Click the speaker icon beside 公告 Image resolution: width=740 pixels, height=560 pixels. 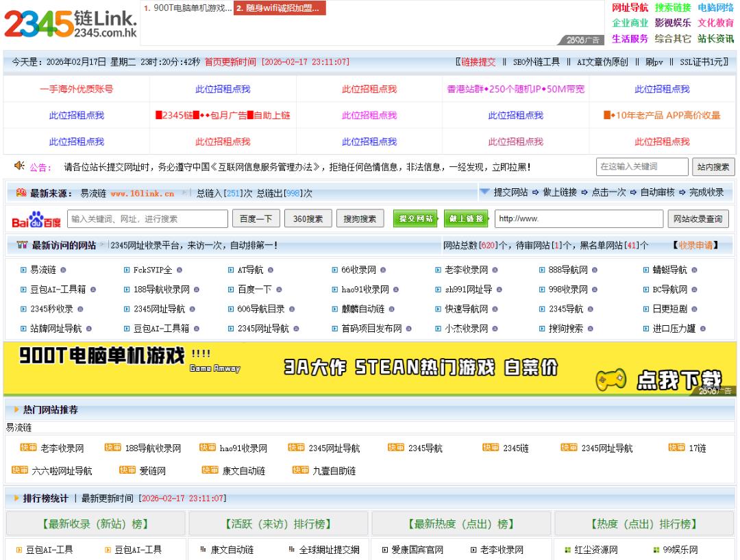[19, 166]
